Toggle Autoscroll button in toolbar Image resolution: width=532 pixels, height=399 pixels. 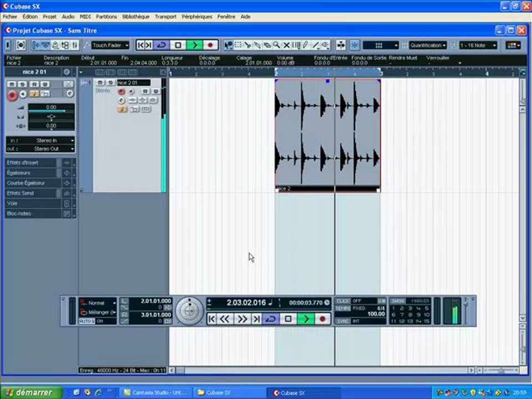pyautogui.click(x=341, y=45)
